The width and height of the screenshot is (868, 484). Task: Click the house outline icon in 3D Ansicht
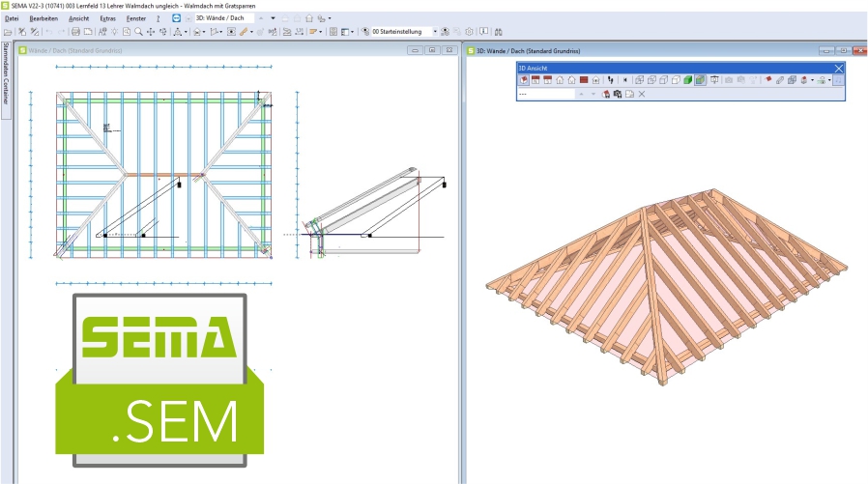[x=560, y=80]
